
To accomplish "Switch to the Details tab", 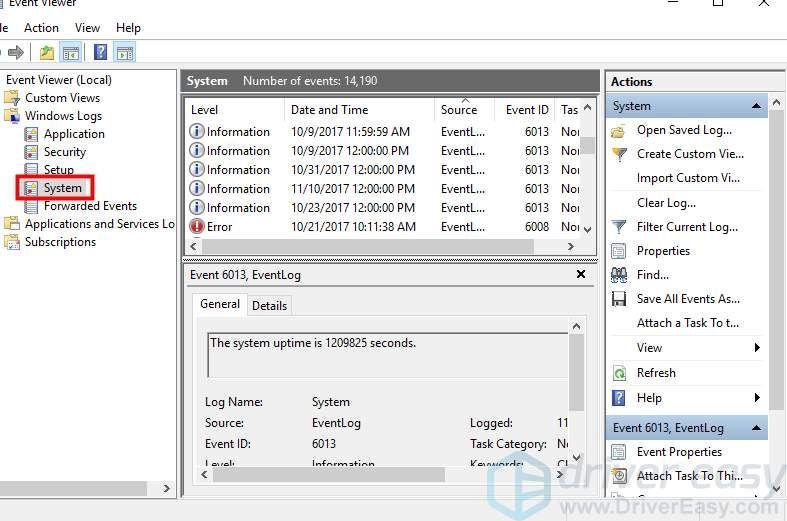I will point(269,306).
